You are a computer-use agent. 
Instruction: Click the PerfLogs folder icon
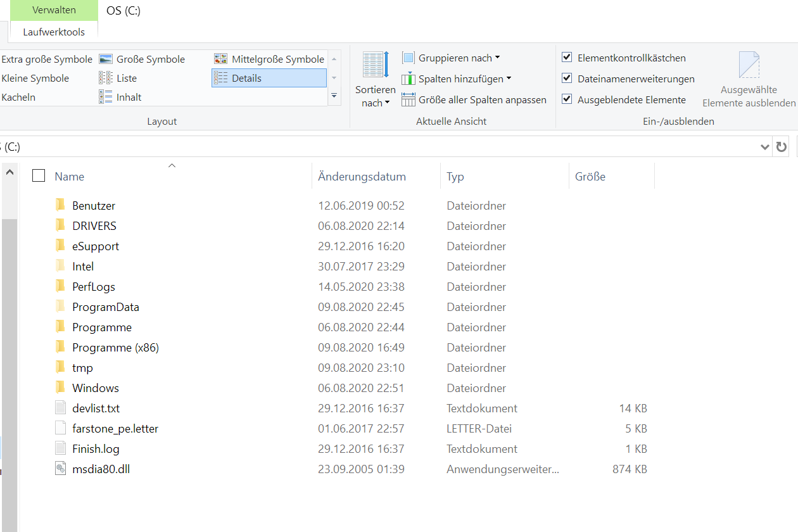click(x=60, y=286)
